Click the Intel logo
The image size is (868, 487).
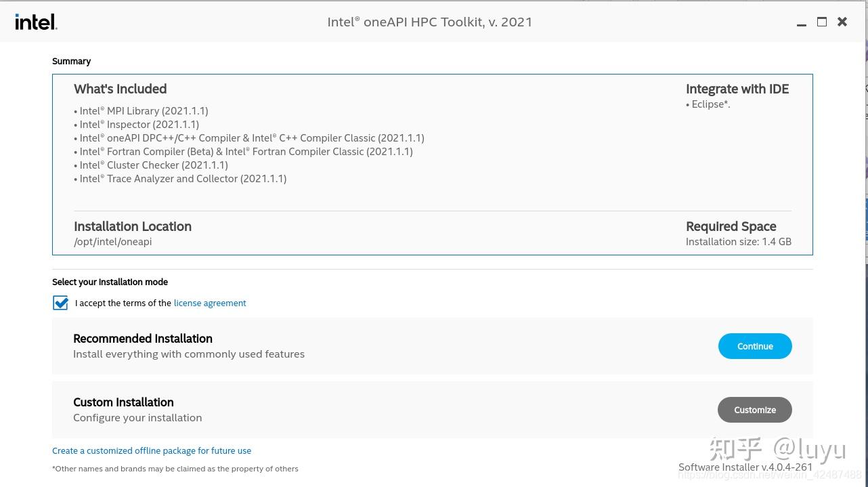click(35, 22)
